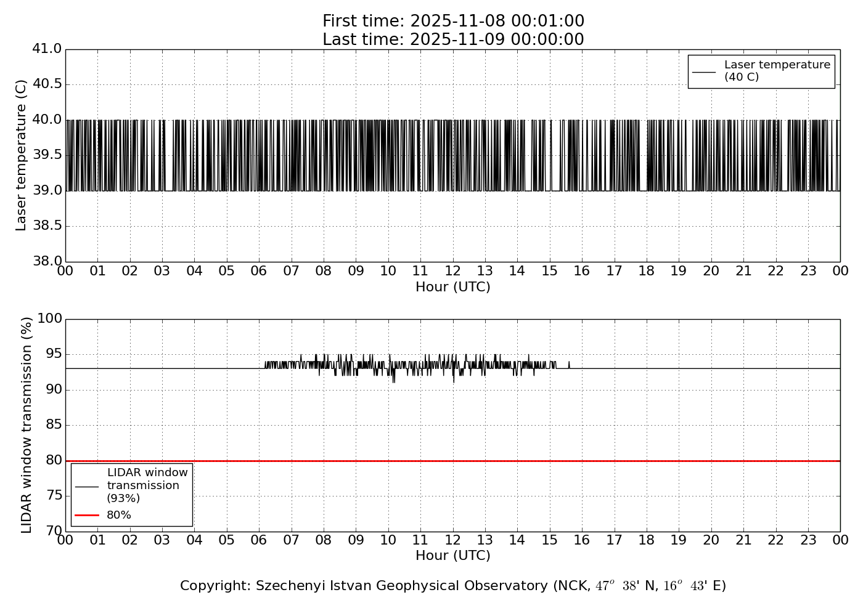Select the 'Laser temperature (40 C)' legend label
863x616 pixels.
(x=777, y=71)
